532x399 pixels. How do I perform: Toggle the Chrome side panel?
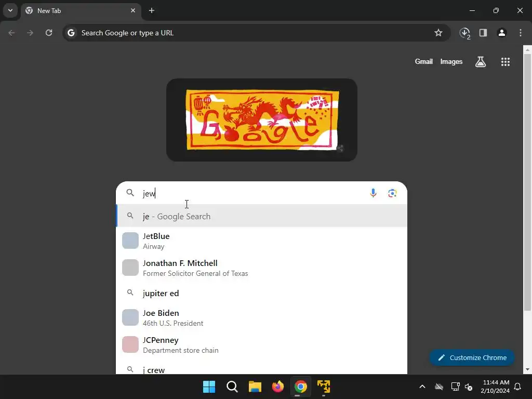[x=483, y=33]
